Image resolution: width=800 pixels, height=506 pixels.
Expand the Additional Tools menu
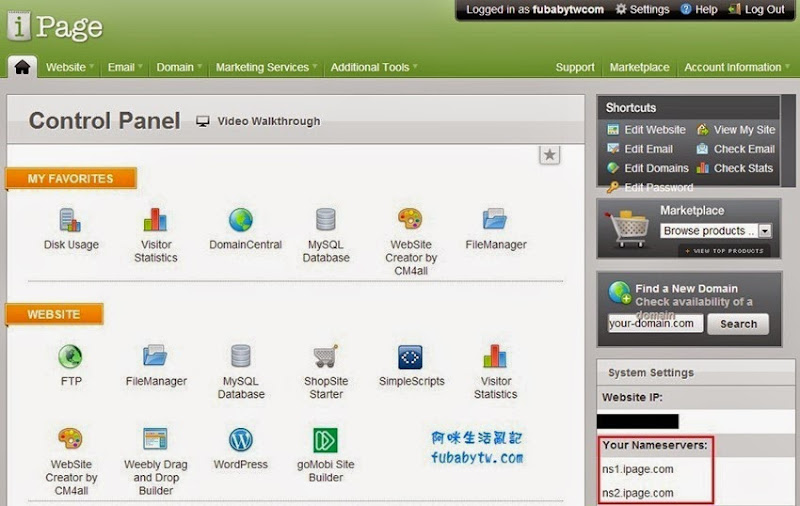[x=374, y=67]
